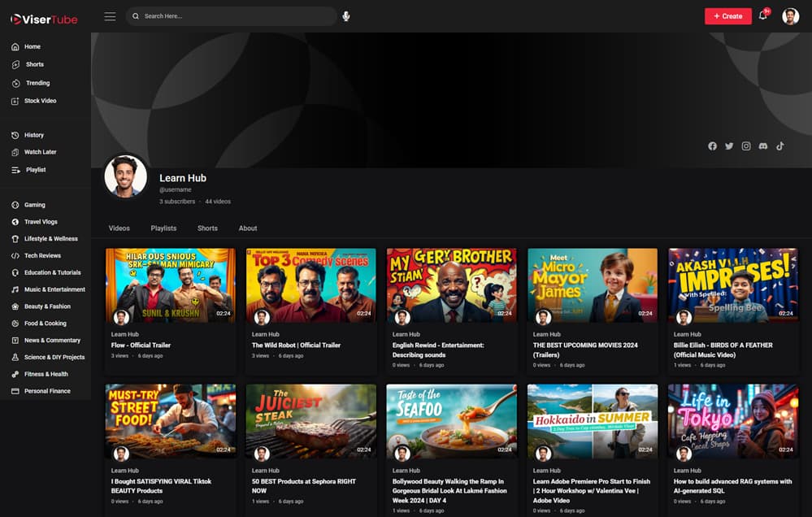Image resolution: width=812 pixels, height=517 pixels.
Task: Play the Meet Micro Mayor James thumbnail
Action: 593,285
